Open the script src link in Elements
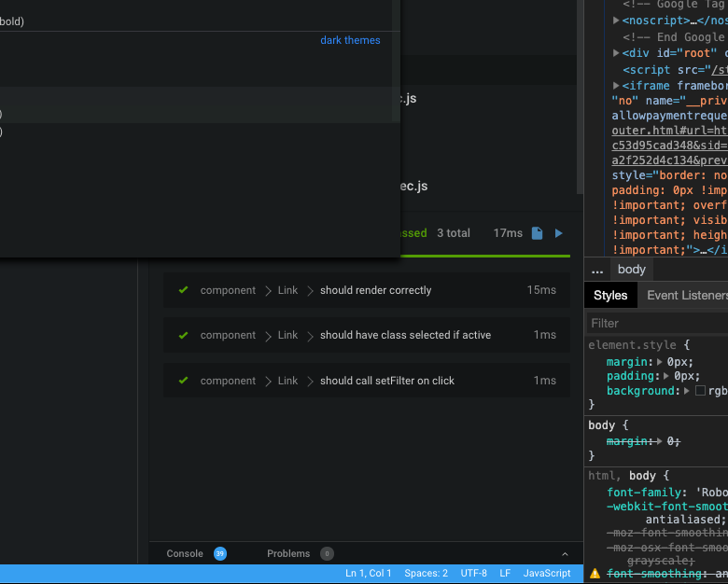Viewport: 728px width, 584px height. (721, 70)
